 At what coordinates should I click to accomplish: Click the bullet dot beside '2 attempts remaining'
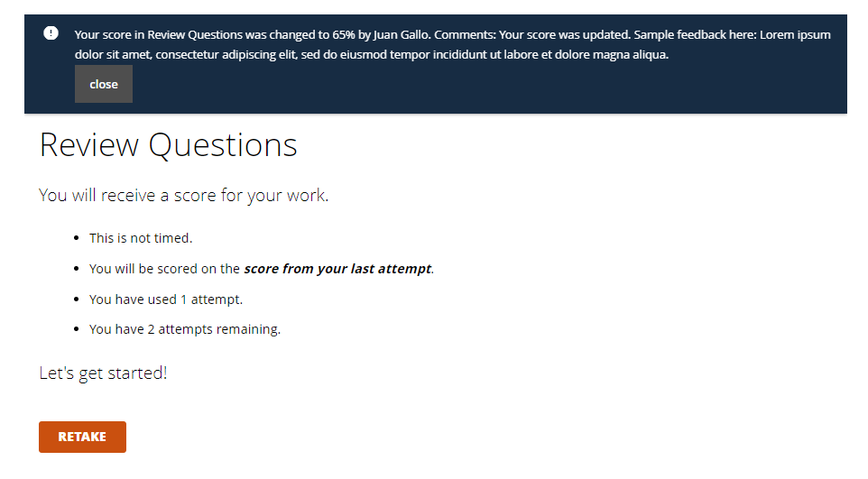pos(77,329)
